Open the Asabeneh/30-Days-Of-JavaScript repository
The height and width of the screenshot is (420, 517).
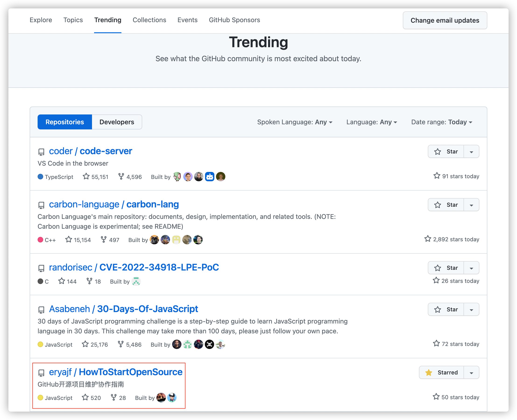pos(124,309)
